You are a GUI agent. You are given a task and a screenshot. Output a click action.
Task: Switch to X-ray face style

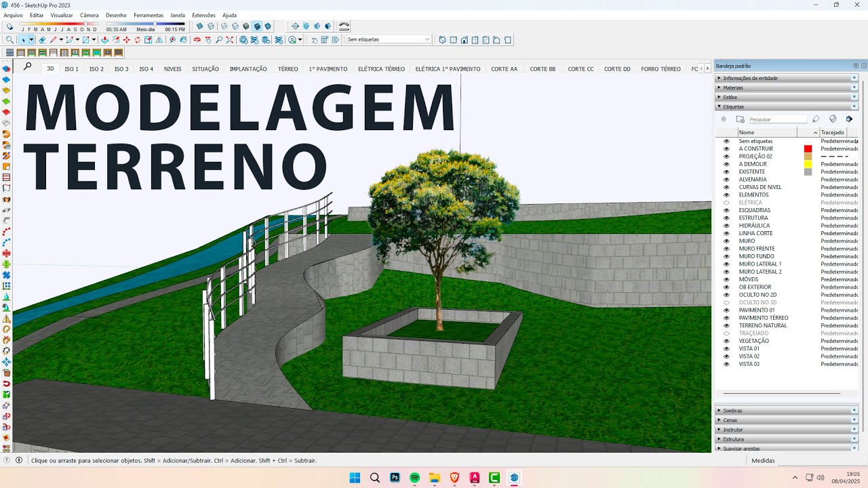tap(199, 26)
